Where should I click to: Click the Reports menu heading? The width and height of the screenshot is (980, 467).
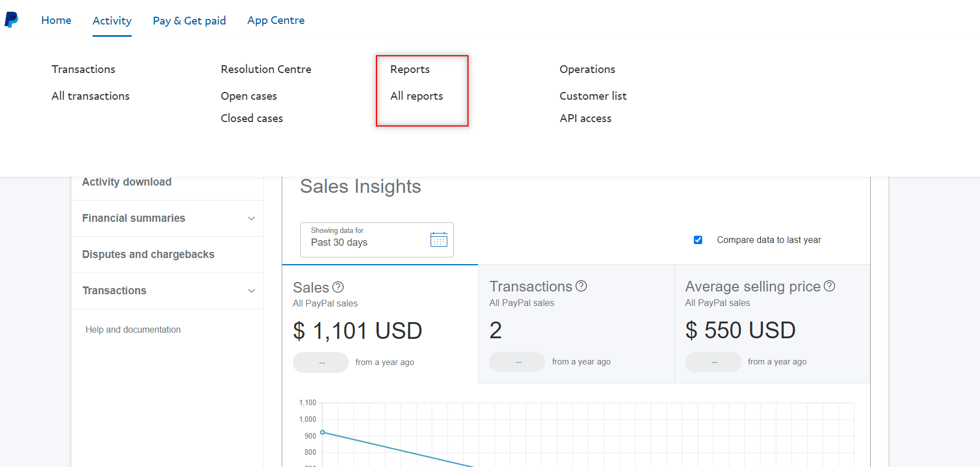pos(410,69)
